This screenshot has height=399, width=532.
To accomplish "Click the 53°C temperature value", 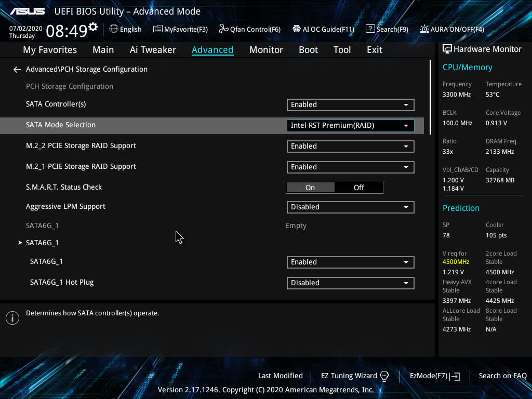I will [x=493, y=95].
